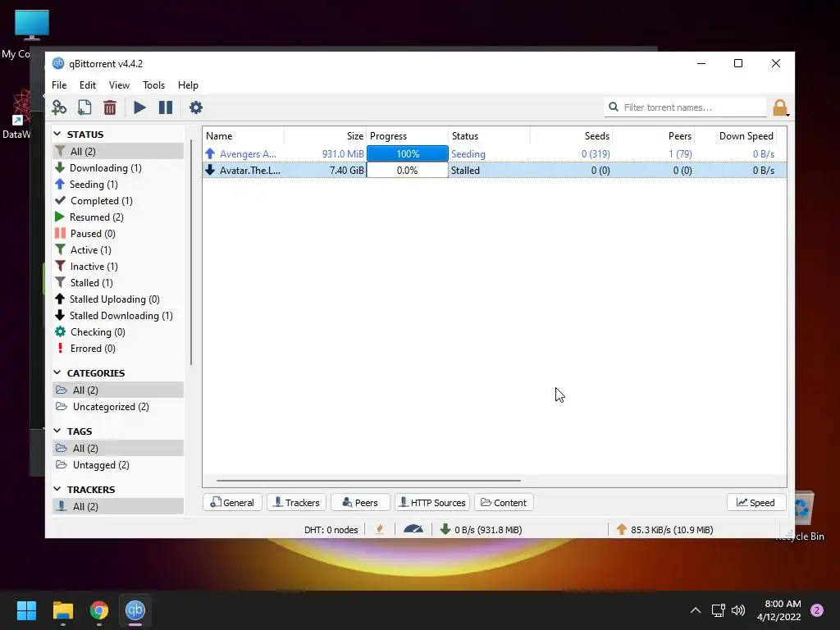
Task: Sort by the Size column header
Action: coord(325,136)
